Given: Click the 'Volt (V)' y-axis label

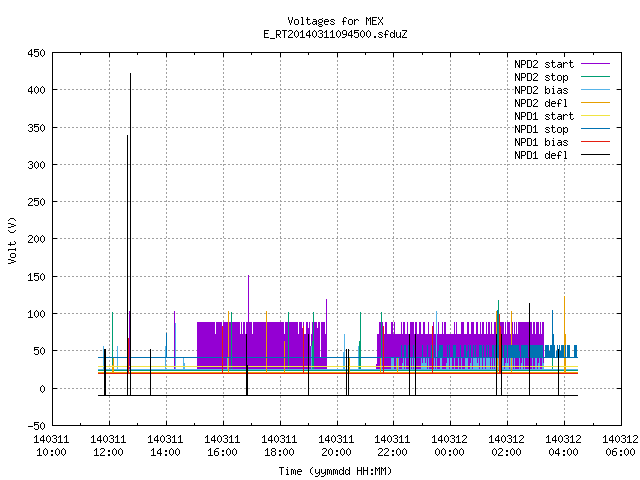Looking at the screenshot, I should 12,241.
